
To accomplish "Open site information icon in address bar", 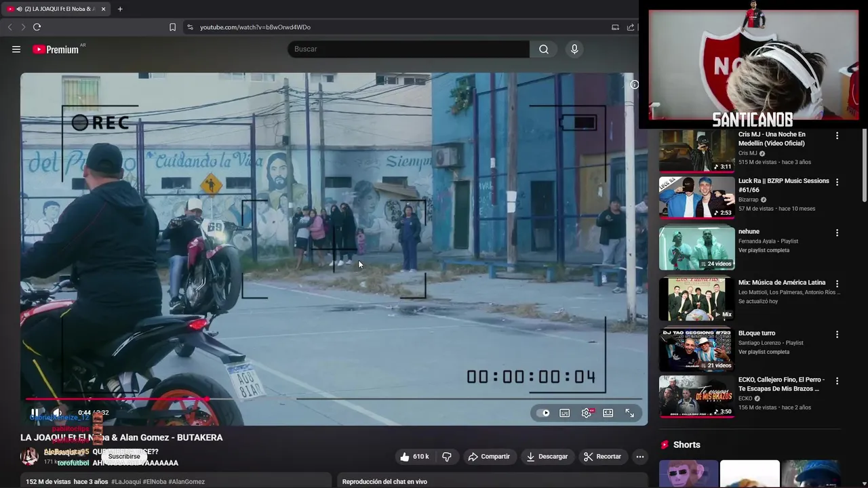I will pyautogui.click(x=190, y=27).
